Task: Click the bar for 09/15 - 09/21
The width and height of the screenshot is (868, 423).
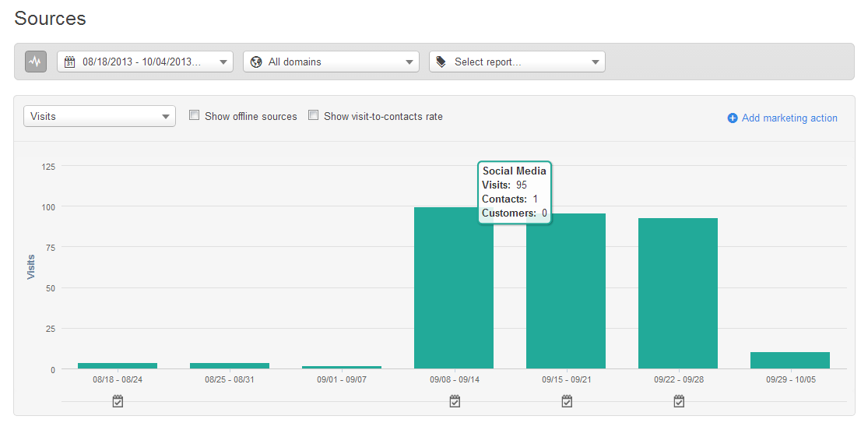Action: 566,291
